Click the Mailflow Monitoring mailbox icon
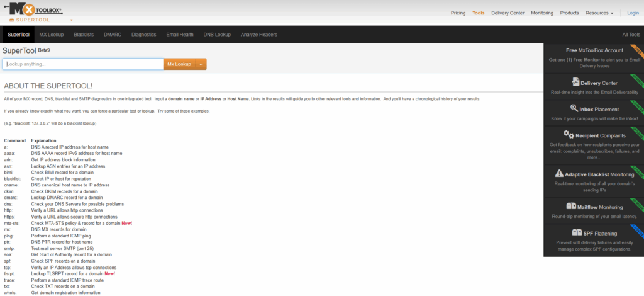The image size is (644, 296). pos(571,206)
